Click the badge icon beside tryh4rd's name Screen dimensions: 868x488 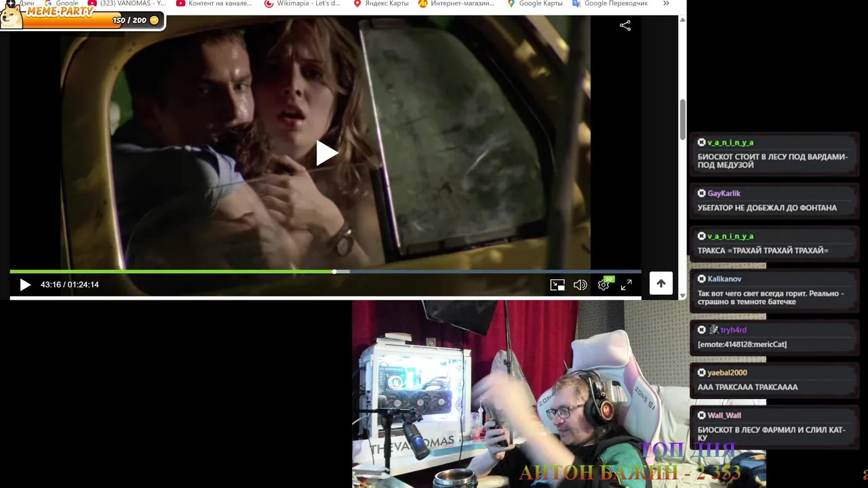point(713,329)
